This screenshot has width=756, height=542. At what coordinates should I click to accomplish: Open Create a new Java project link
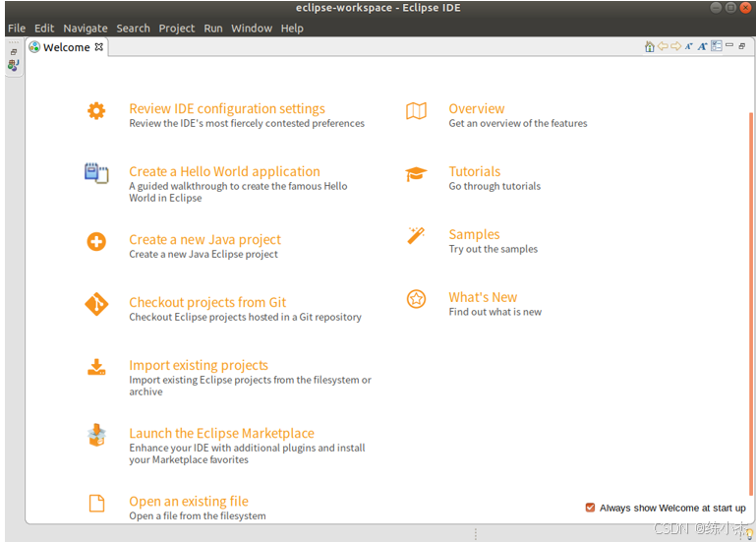coord(204,239)
